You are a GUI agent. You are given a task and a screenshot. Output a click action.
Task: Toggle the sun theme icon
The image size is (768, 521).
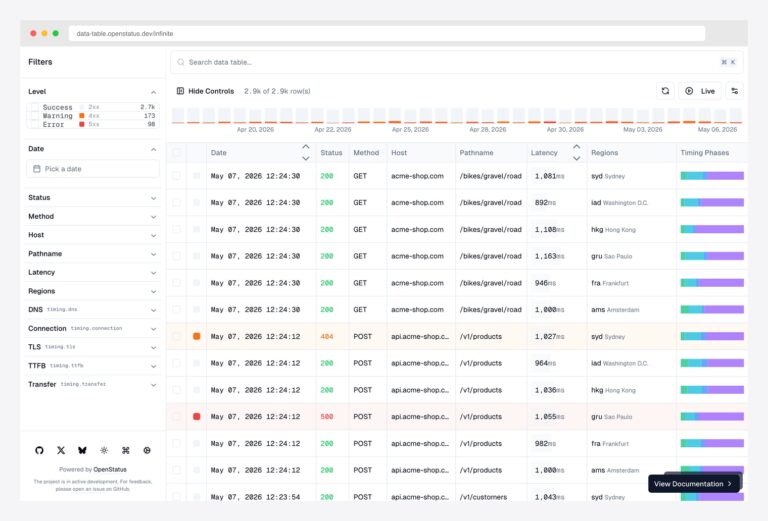click(104, 450)
